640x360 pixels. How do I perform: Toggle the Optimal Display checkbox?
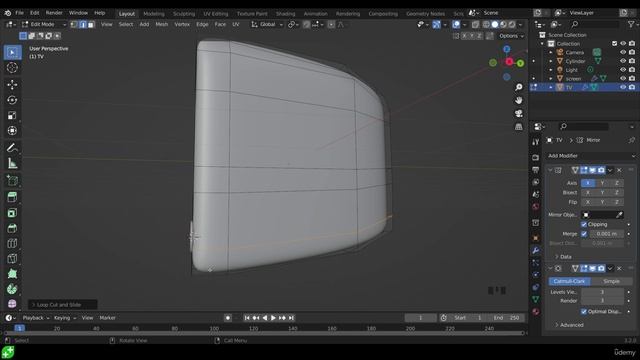coord(584,311)
